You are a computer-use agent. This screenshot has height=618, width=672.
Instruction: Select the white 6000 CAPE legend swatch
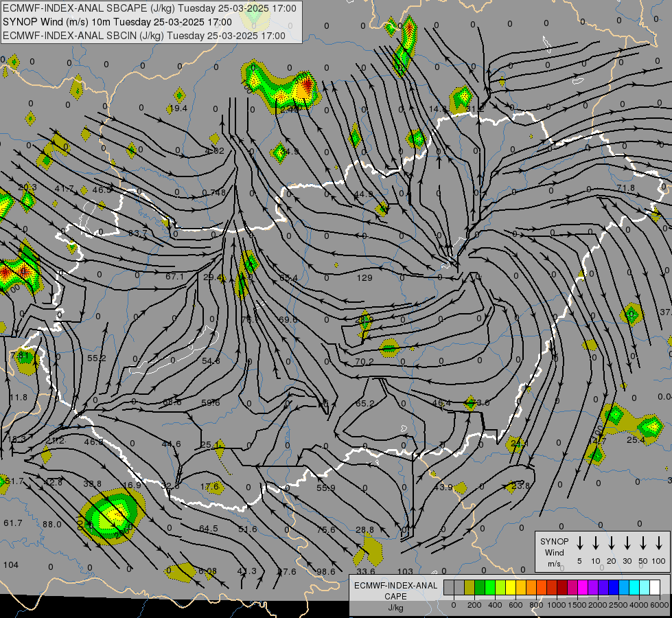pyautogui.click(x=655, y=587)
